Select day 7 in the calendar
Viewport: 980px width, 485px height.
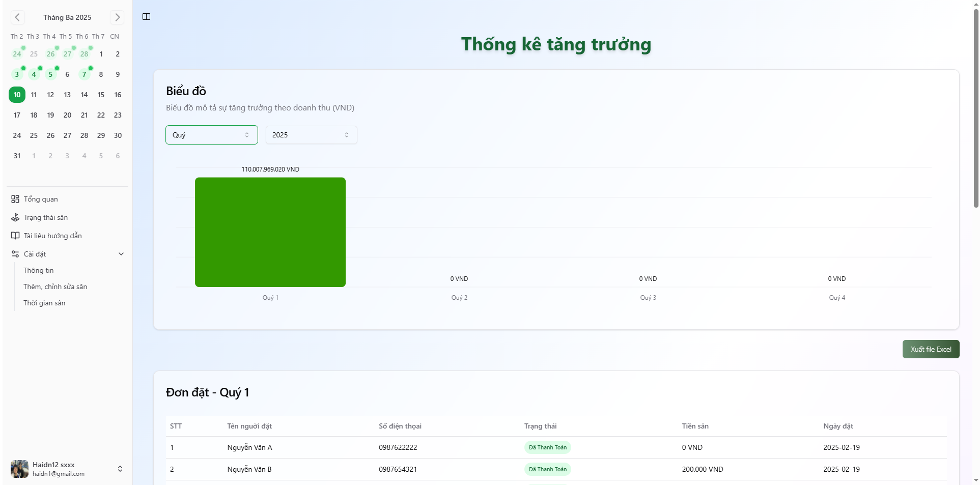coord(84,74)
